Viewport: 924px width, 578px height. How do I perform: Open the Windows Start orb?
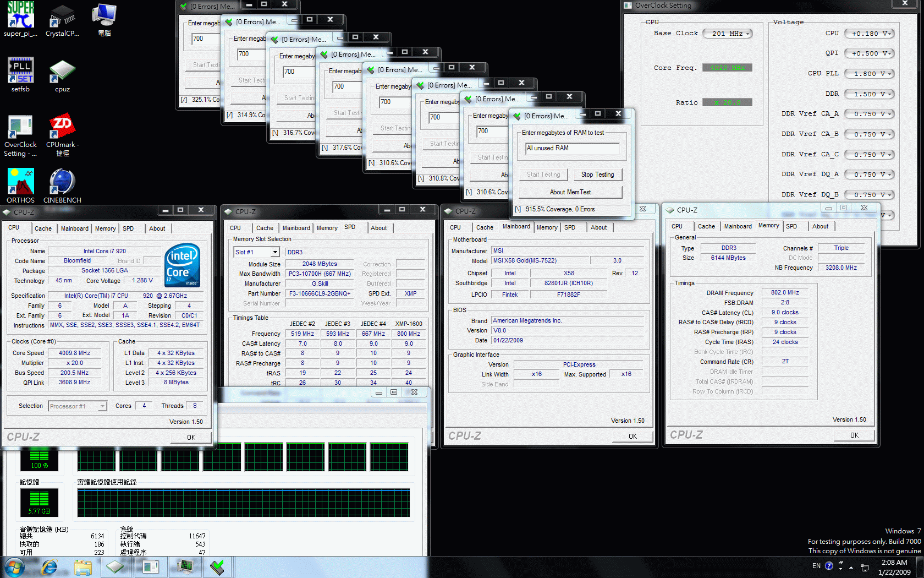tap(15, 567)
